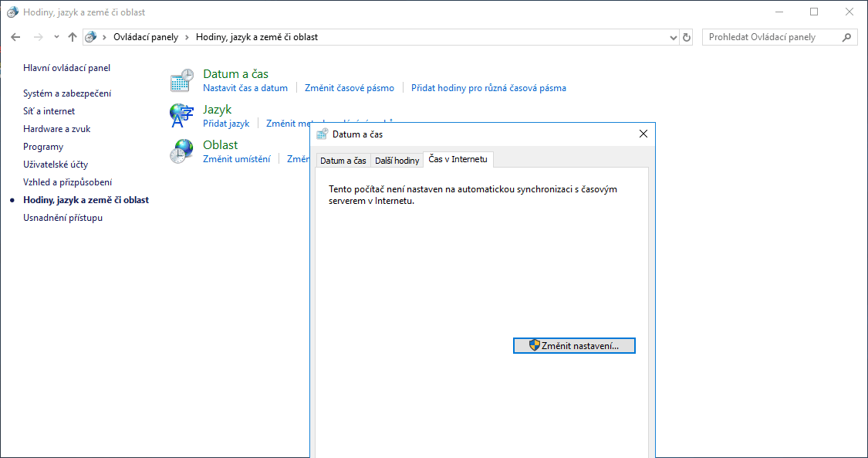This screenshot has width=868, height=458.
Task: Click the Přidat jazyk link
Action: (226, 124)
